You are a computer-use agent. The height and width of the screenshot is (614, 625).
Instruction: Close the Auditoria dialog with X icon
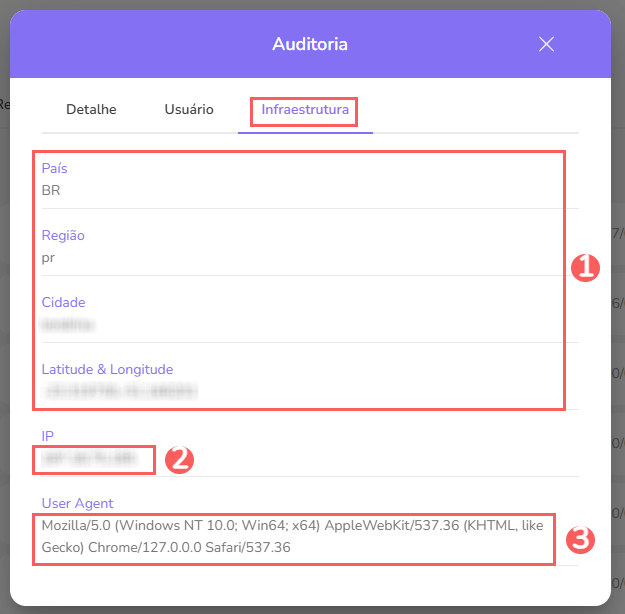click(x=546, y=44)
